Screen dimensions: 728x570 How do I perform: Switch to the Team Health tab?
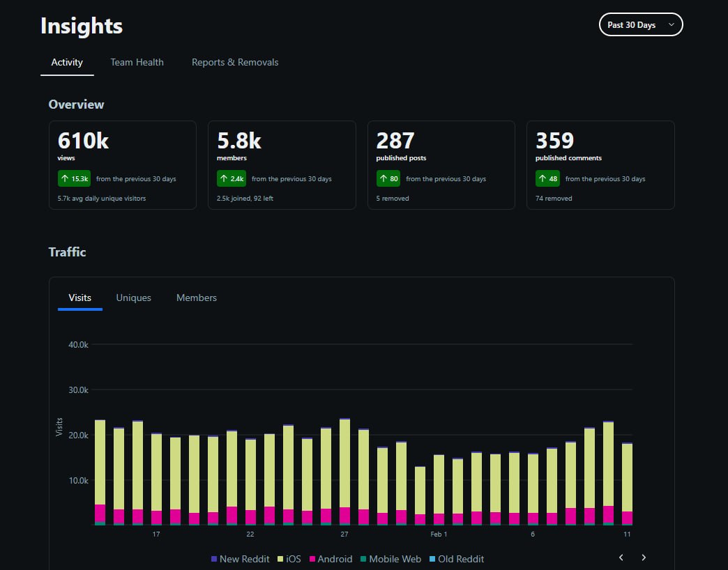tap(137, 62)
